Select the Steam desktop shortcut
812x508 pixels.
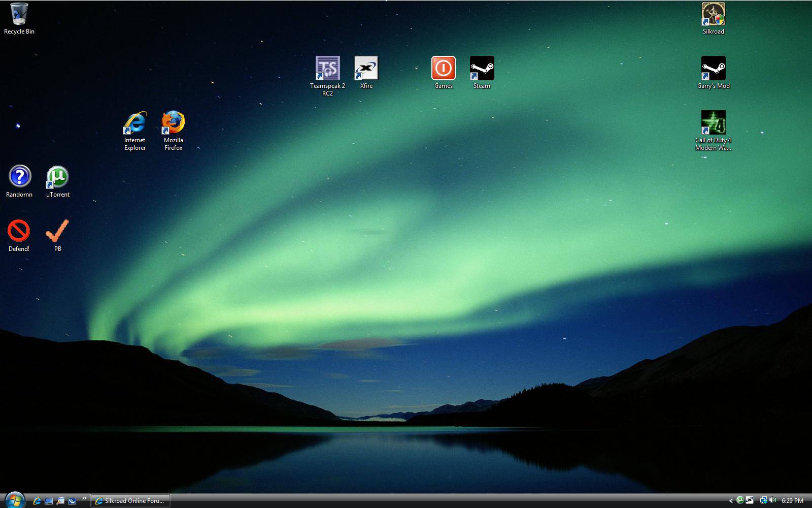point(482,73)
